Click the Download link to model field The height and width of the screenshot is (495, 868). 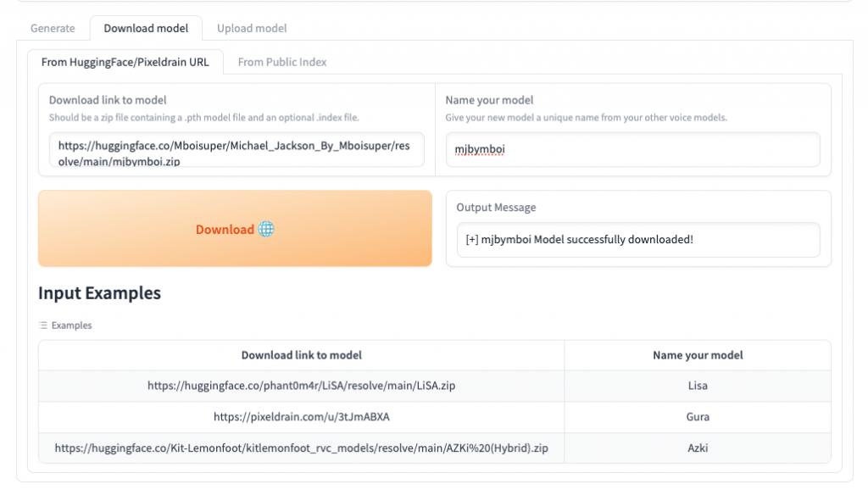[x=237, y=149]
